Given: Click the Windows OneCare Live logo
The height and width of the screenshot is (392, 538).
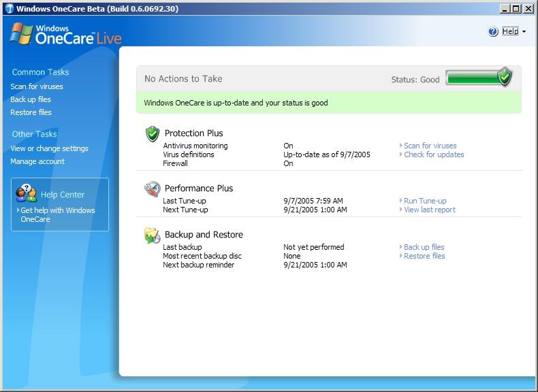Looking at the screenshot, I should [66, 34].
